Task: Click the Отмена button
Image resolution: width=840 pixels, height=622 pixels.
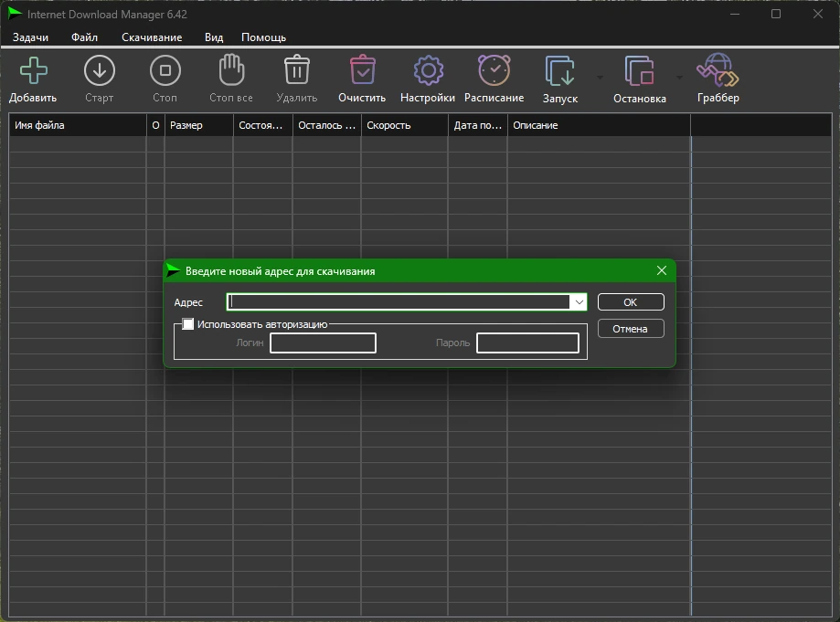Action: click(631, 329)
